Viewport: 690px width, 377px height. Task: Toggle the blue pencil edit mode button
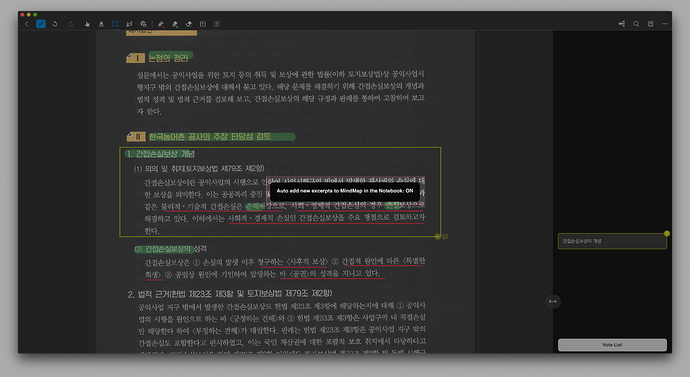[40, 24]
